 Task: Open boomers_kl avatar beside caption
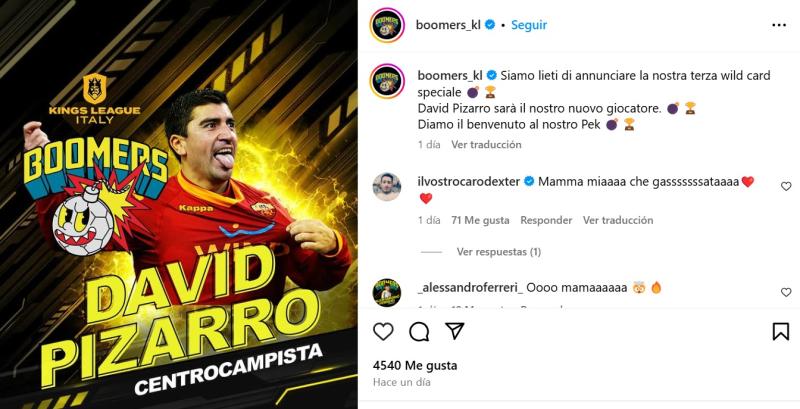pos(387,81)
